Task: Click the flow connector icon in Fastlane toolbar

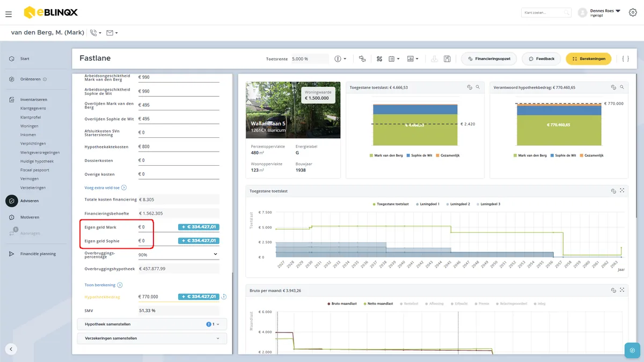Action: pos(362,58)
